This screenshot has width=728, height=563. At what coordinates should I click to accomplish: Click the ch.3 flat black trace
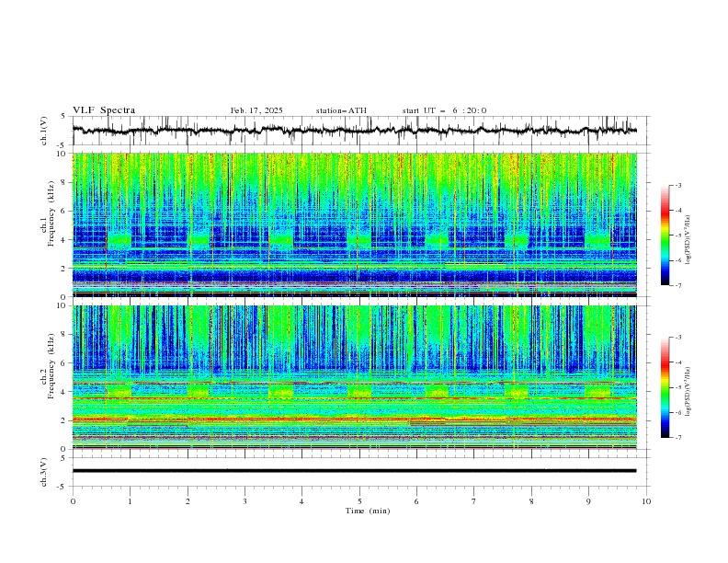tap(354, 471)
